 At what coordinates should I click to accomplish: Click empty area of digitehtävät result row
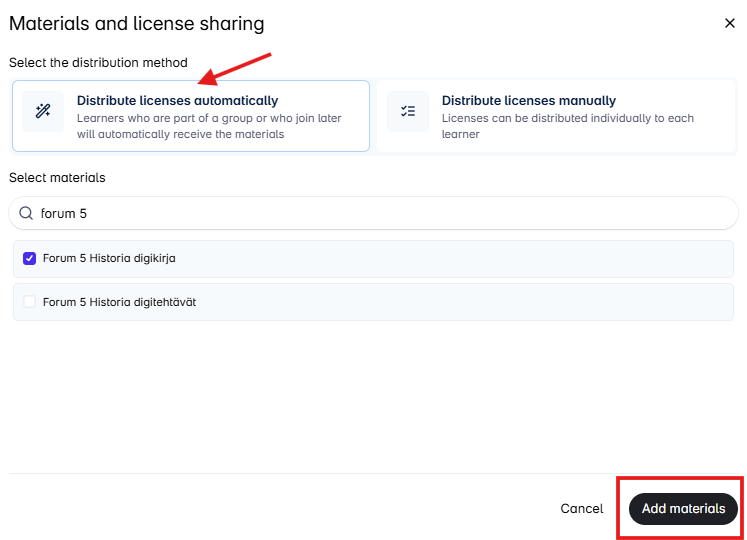[x=480, y=302]
